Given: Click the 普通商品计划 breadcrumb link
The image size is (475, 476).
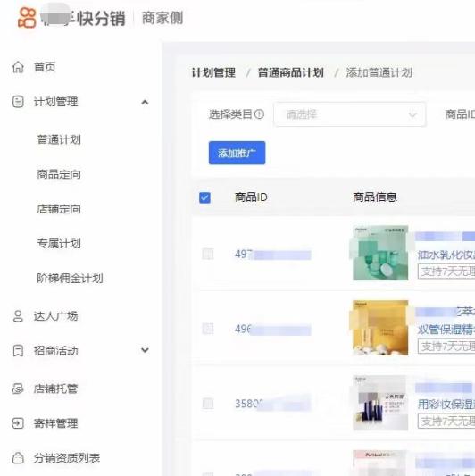Looking at the screenshot, I should [x=291, y=72].
